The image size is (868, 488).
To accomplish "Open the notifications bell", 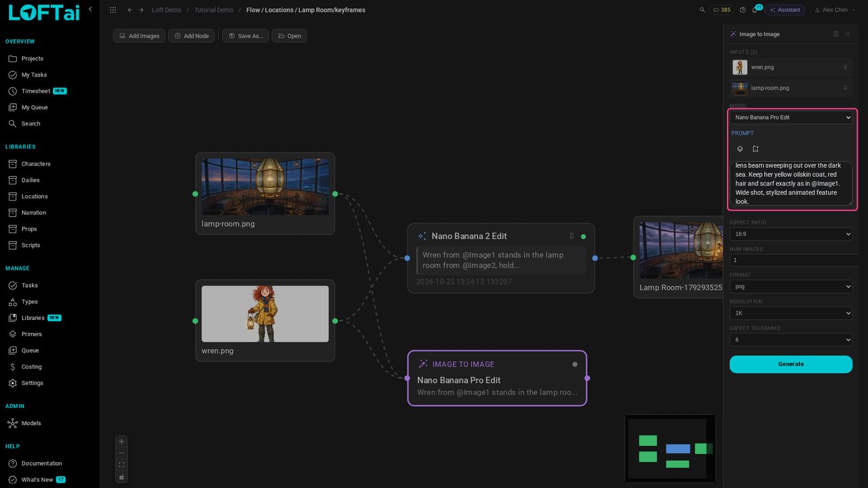I will pyautogui.click(x=755, y=10).
